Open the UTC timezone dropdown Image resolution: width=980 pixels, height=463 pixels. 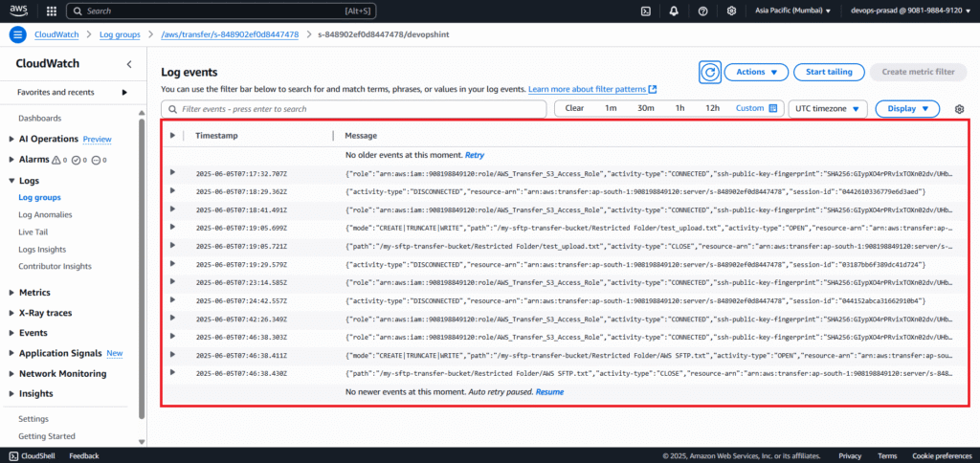coord(828,109)
